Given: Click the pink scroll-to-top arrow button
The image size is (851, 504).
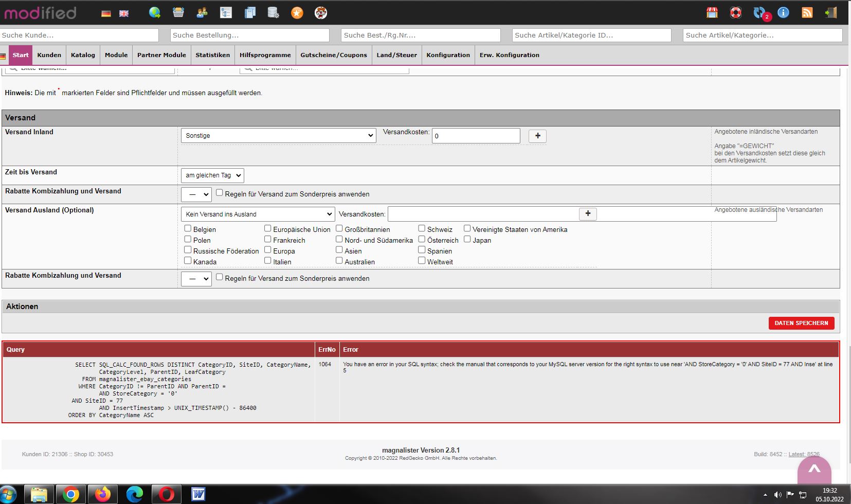Looking at the screenshot, I should pyautogui.click(x=814, y=470).
